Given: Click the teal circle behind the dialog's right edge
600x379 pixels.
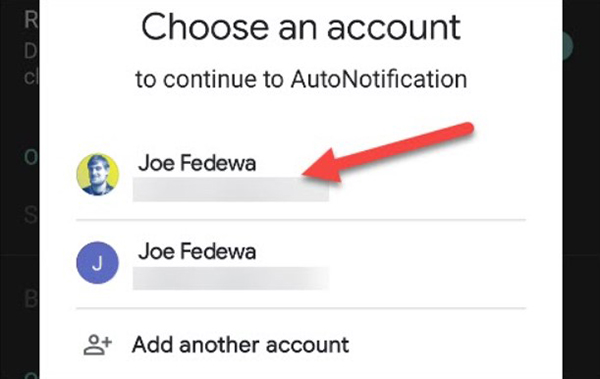Looking at the screenshot, I should click(x=567, y=46).
